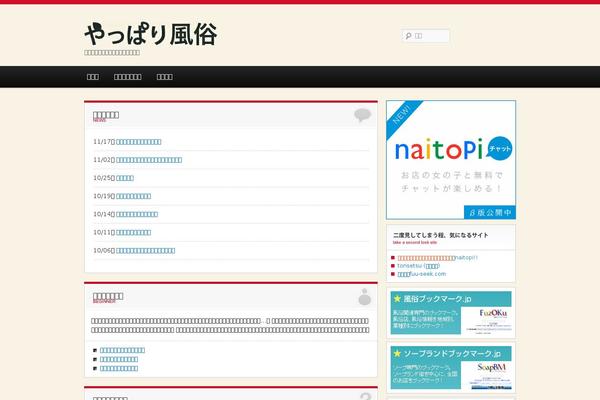Screen dimensions: 600x400
Task: Open the second navigation menu item
Action: [127, 77]
